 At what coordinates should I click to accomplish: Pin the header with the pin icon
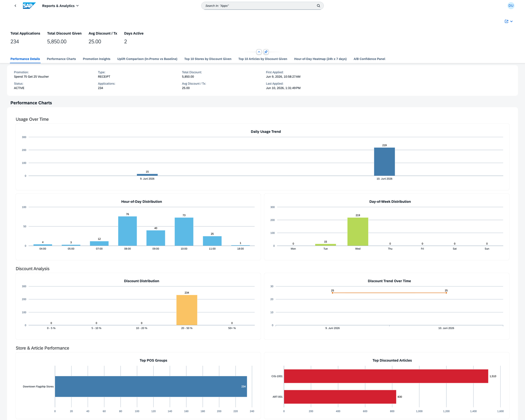point(266,52)
